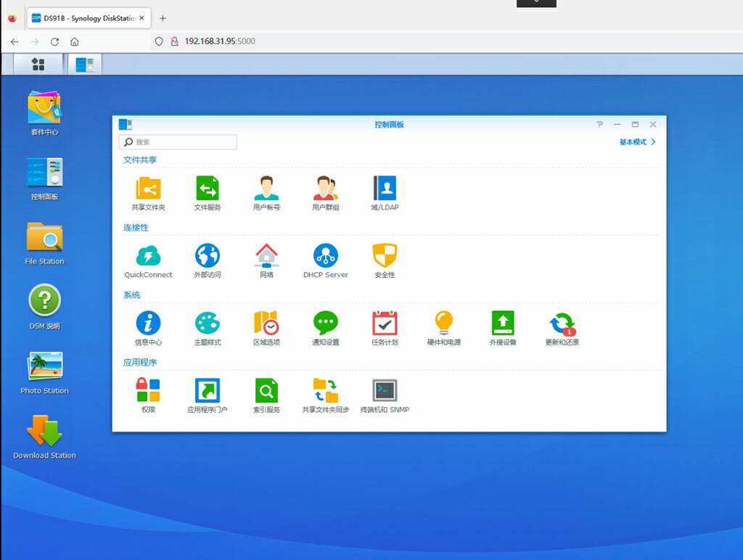This screenshot has width=743, height=560.
Task: Switch to 基本模式 basic mode
Action: pyautogui.click(x=636, y=142)
